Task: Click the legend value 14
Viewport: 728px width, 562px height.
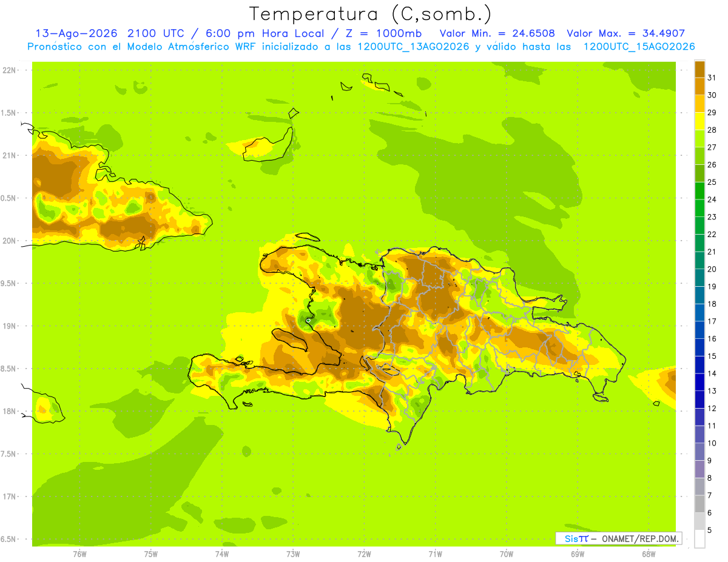Action: pos(712,373)
